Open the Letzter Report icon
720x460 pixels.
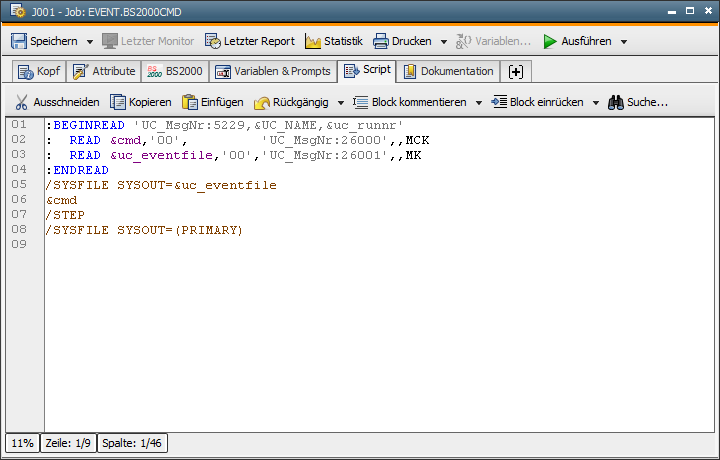[213, 41]
